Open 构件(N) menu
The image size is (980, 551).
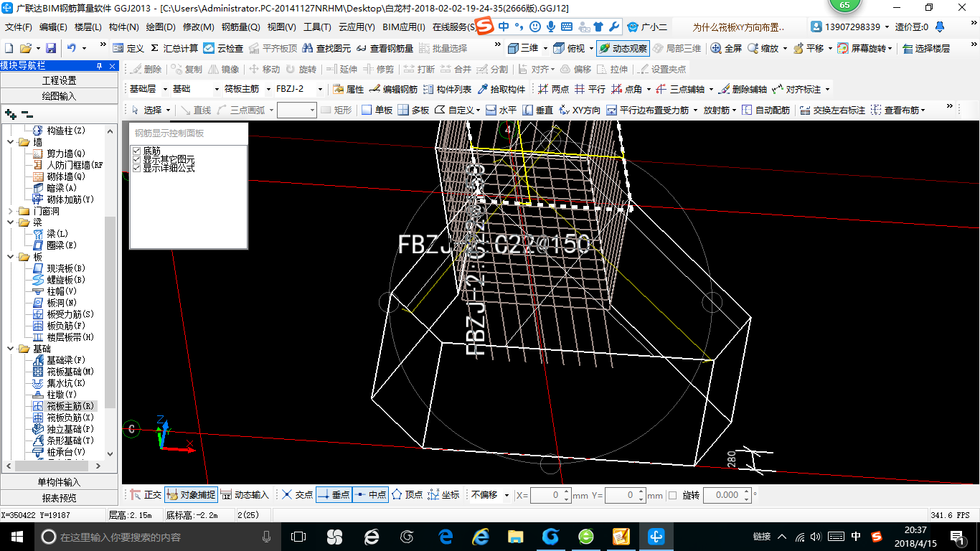(123, 27)
